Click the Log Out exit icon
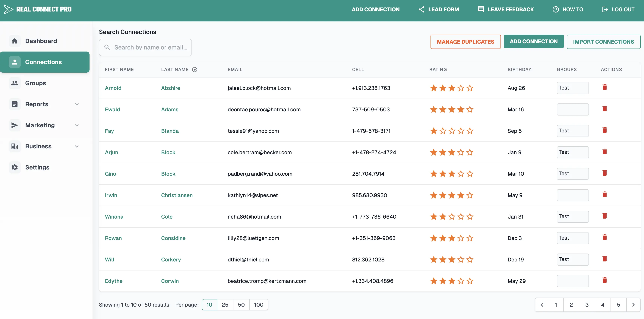 tap(605, 10)
